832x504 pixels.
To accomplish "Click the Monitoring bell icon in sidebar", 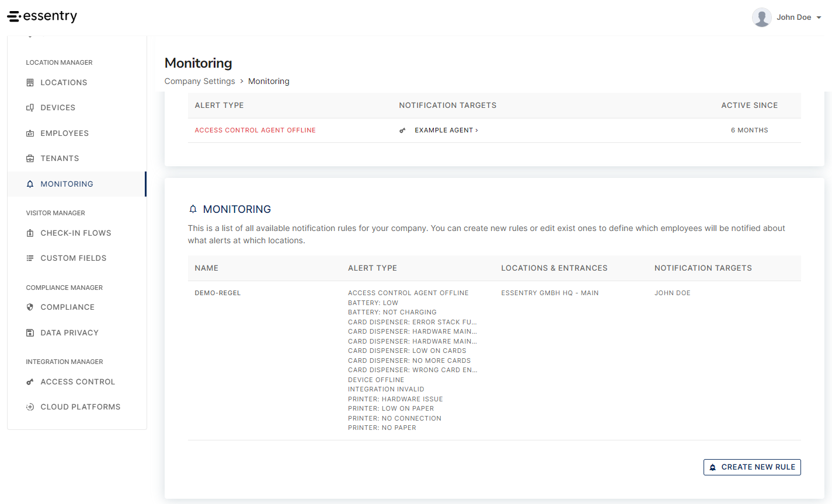I will 30,184.
